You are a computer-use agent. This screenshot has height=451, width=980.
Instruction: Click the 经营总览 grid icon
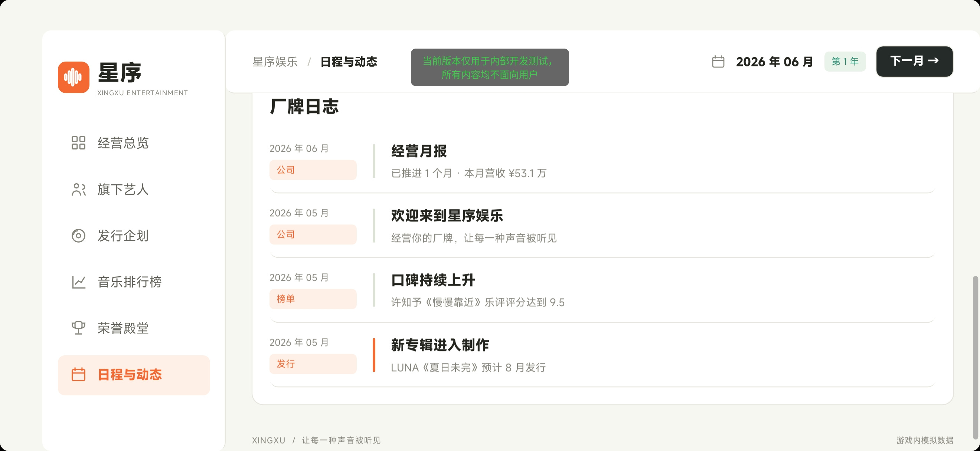coord(78,143)
